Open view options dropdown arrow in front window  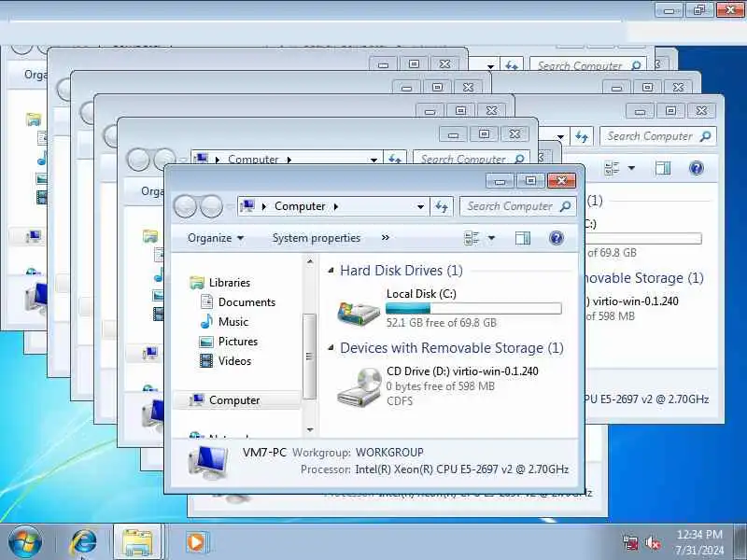492,238
